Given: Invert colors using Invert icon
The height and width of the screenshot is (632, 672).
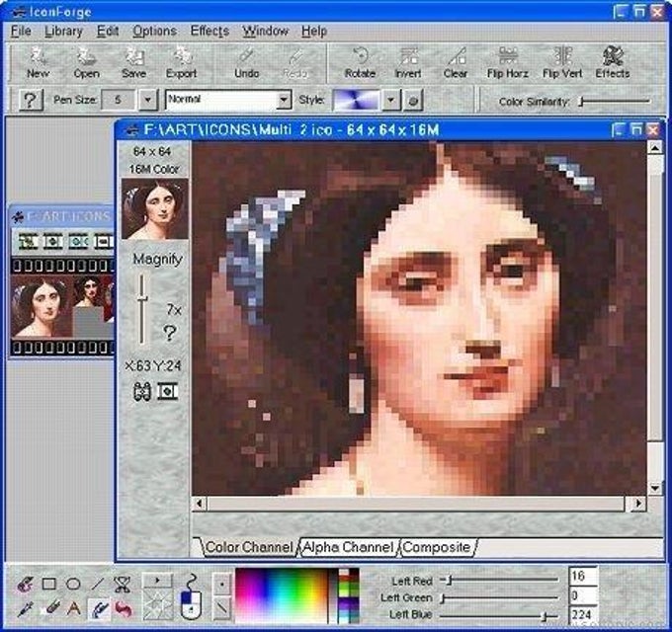Looking at the screenshot, I should (407, 63).
